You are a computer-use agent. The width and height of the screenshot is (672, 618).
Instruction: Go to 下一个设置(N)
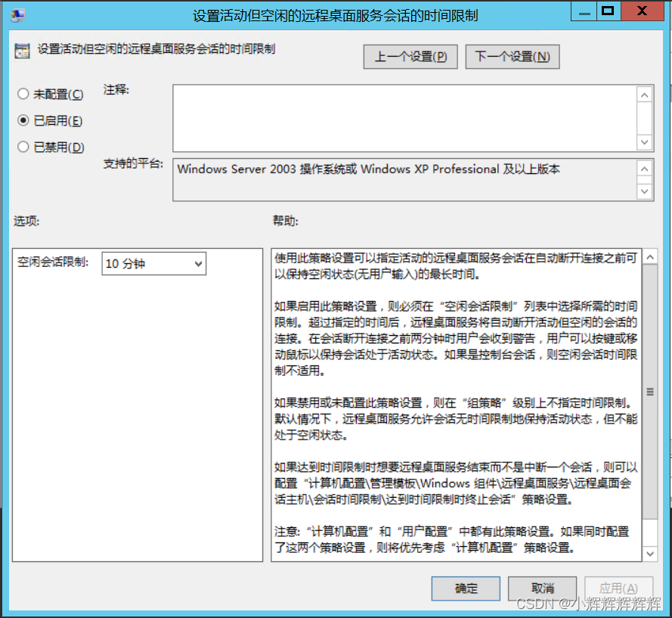tap(513, 57)
